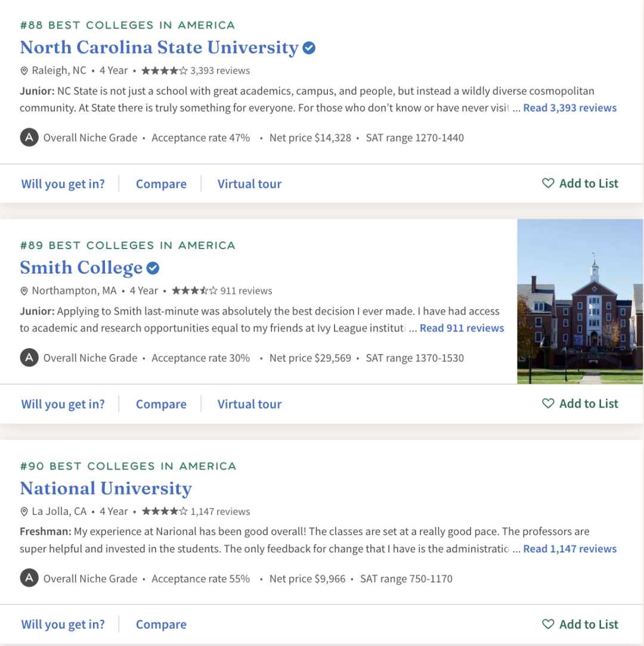Expand National review via Read 1,147 reviews
Viewport: 644px width, 646px height.
pyautogui.click(x=569, y=549)
